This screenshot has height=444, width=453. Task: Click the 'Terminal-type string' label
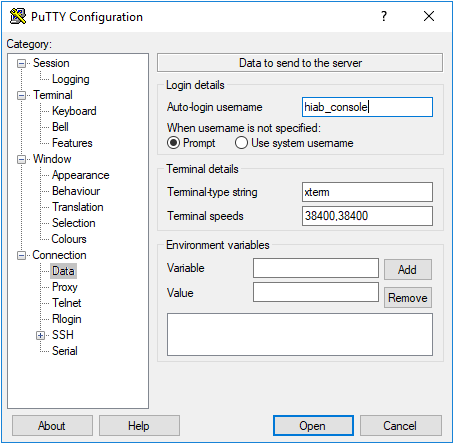point(212,192)
